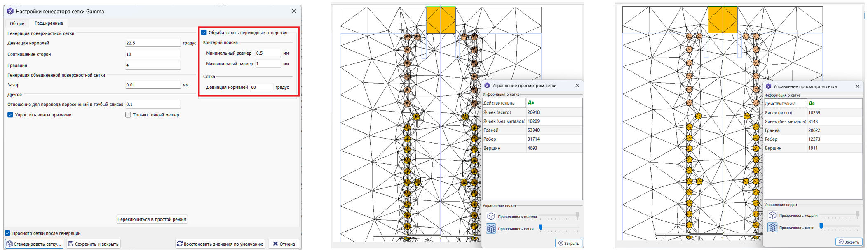Click the 'Минимальный размер' input field
The image size is (868, 251).
tap(268, 53)
